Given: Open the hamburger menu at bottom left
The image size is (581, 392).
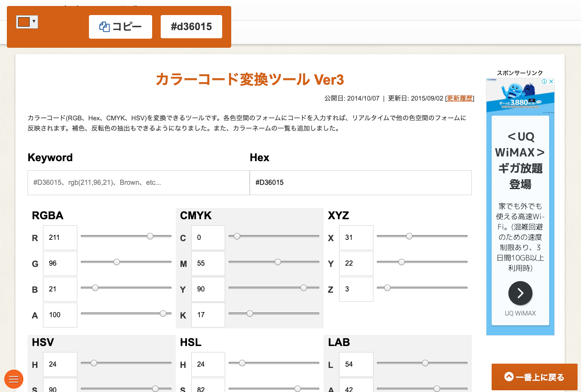Looking at the screenshot, I should point(14,379).
